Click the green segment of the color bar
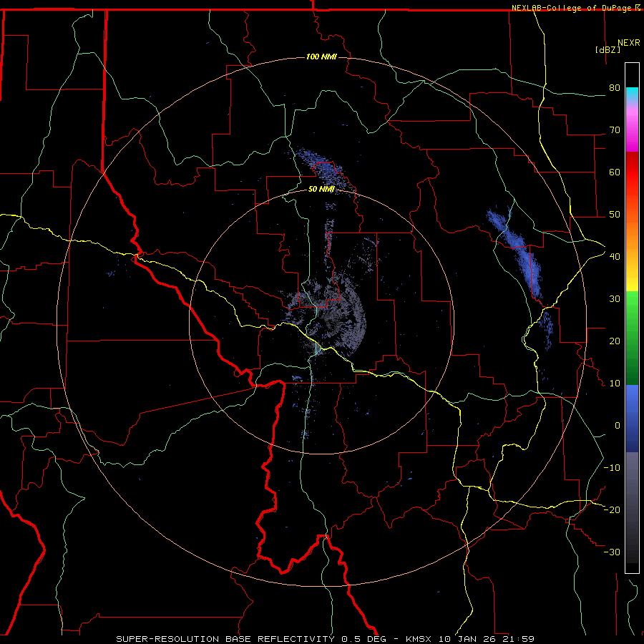 (x=632, y=338)
